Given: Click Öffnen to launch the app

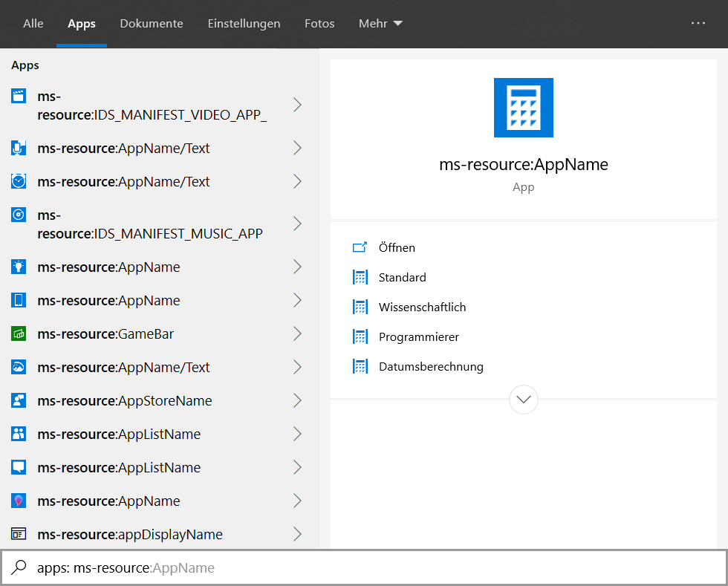Looking at the screenshot, I should coord(397,247).
